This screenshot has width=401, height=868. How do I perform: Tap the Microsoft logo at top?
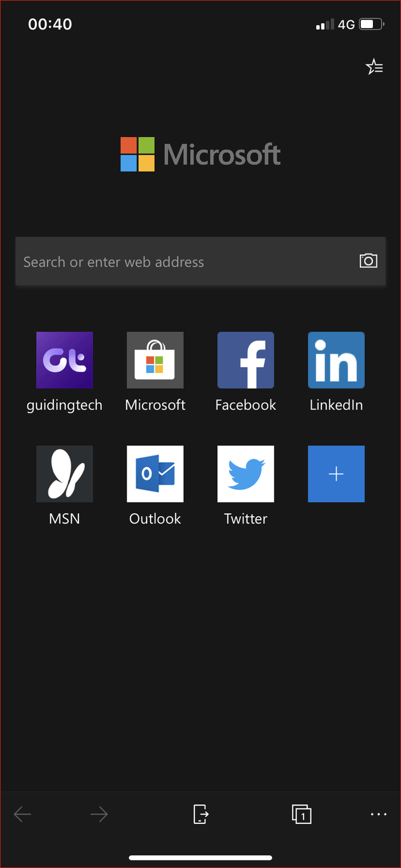(x=200, y=154)
